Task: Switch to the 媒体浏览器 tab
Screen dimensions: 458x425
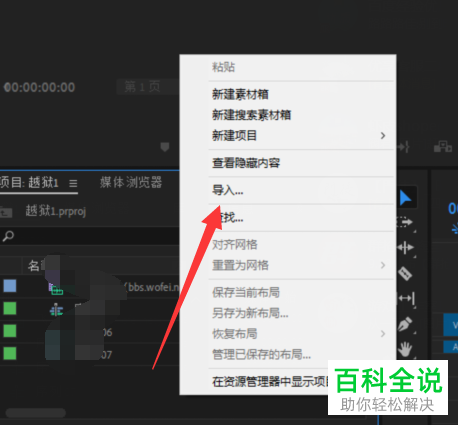Action: [x=131, y=183]
